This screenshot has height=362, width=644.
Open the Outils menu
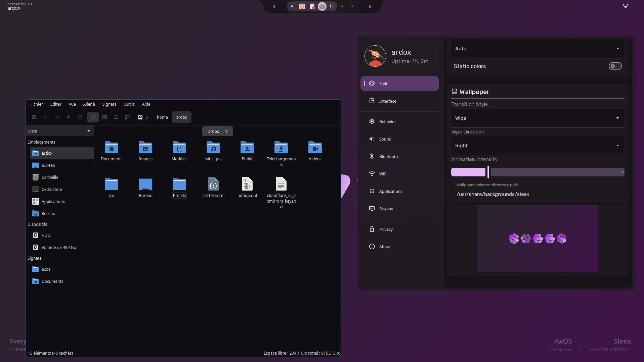click(129, 104)
